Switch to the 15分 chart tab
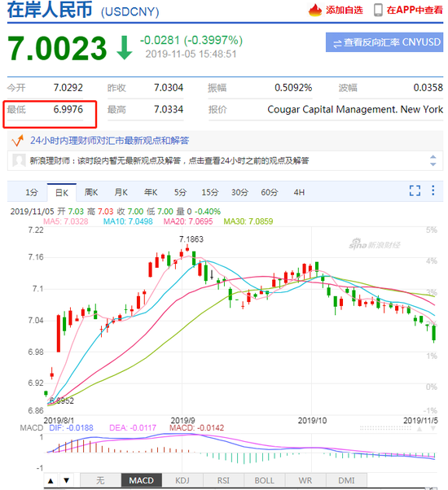Image resolution: width=448 pixels, height=490 pixels. tap(210, 192)
